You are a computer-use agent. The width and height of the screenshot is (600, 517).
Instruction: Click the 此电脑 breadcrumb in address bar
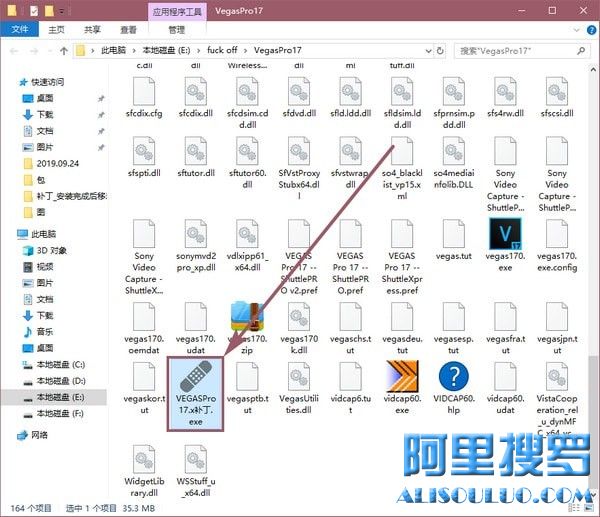(x=113, y=50)
